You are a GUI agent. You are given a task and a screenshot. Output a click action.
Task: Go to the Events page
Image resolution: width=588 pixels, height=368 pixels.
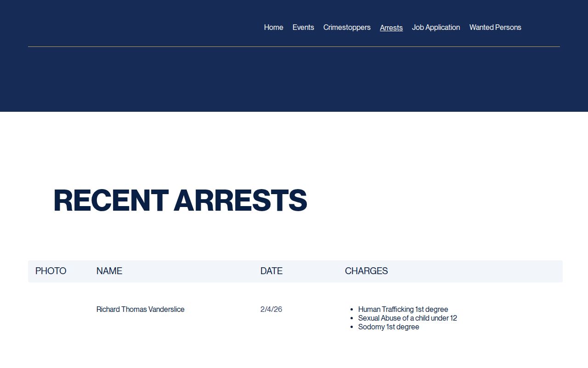pos(303,28)
